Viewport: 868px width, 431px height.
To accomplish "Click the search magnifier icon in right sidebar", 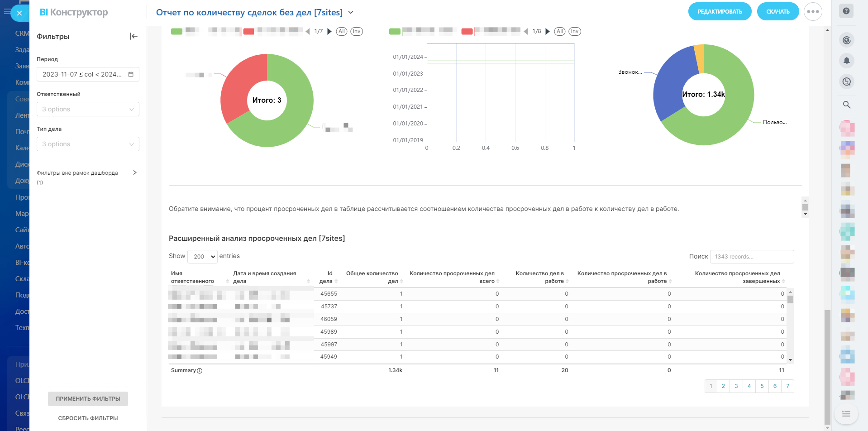I will 846,105.
